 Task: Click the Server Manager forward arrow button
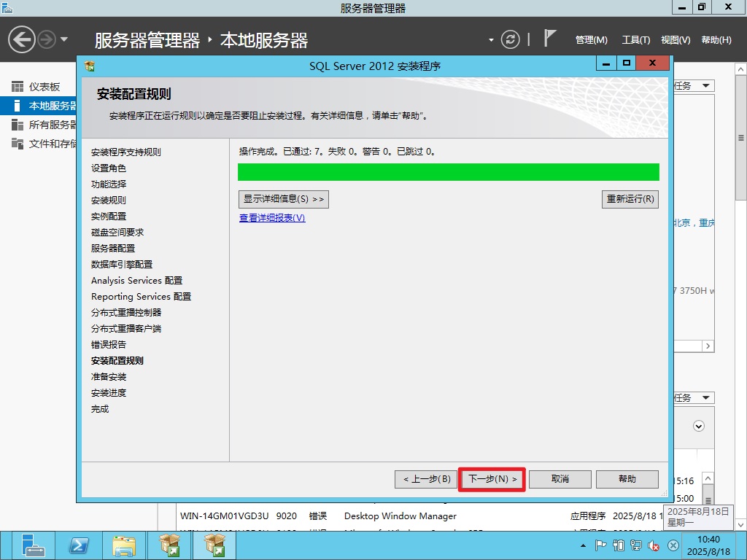tap(47, 39)
